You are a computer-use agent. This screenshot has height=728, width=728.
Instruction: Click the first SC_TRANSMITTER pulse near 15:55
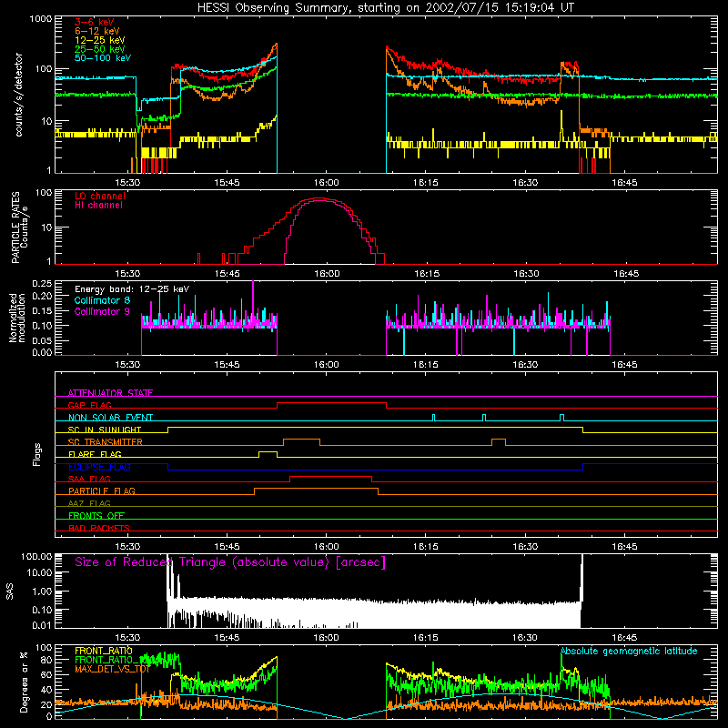pos(302,440)
